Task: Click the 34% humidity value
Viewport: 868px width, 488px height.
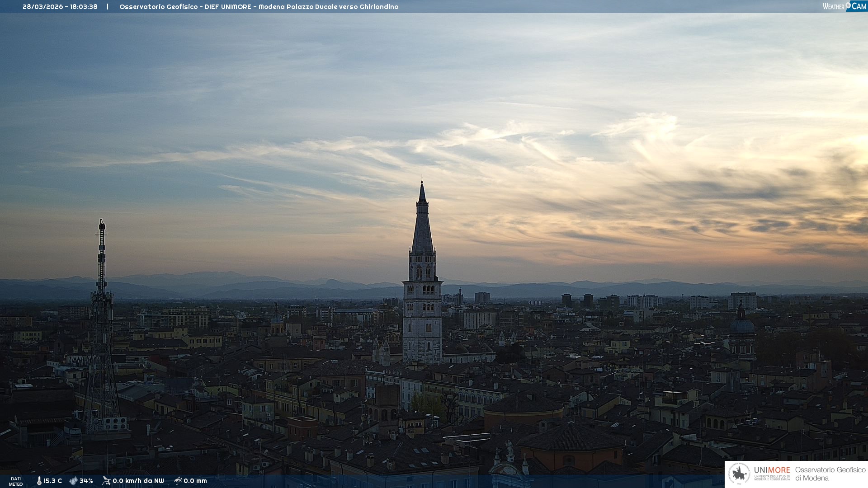Action: click(86, 481)
